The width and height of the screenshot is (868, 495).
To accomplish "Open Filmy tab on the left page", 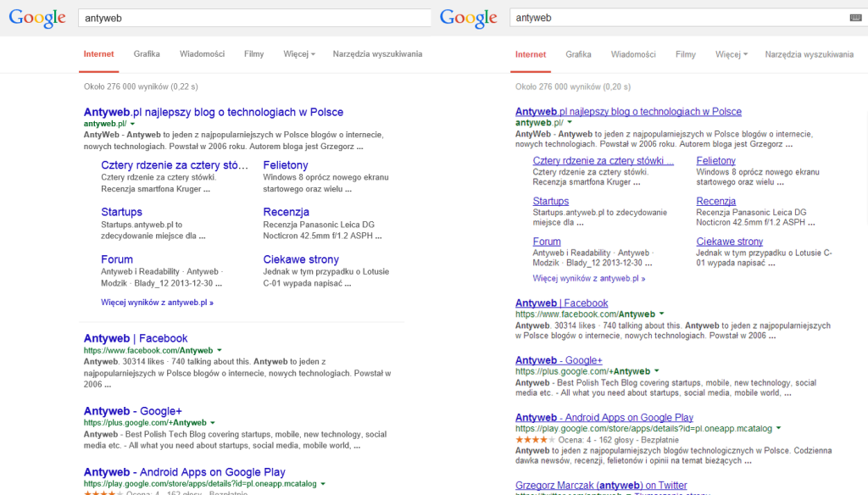I will point(254,53).
